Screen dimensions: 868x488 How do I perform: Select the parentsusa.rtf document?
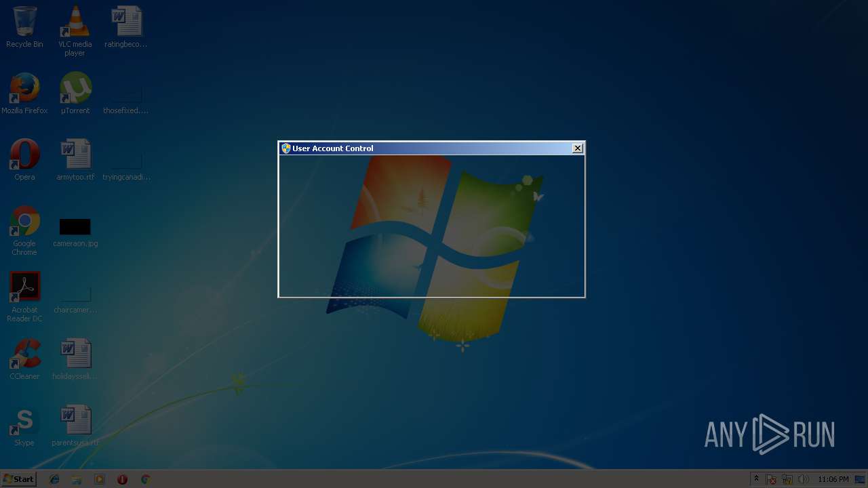click(75, 426)
